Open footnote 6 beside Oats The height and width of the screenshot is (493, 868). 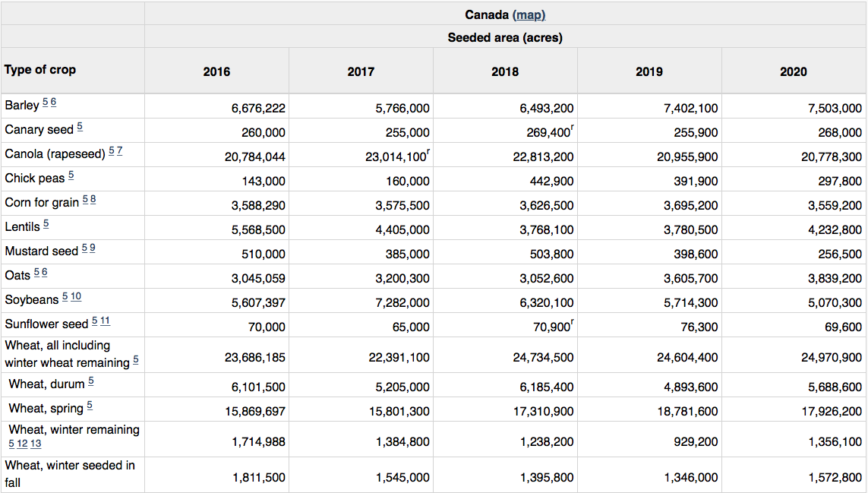click(44, 273)
